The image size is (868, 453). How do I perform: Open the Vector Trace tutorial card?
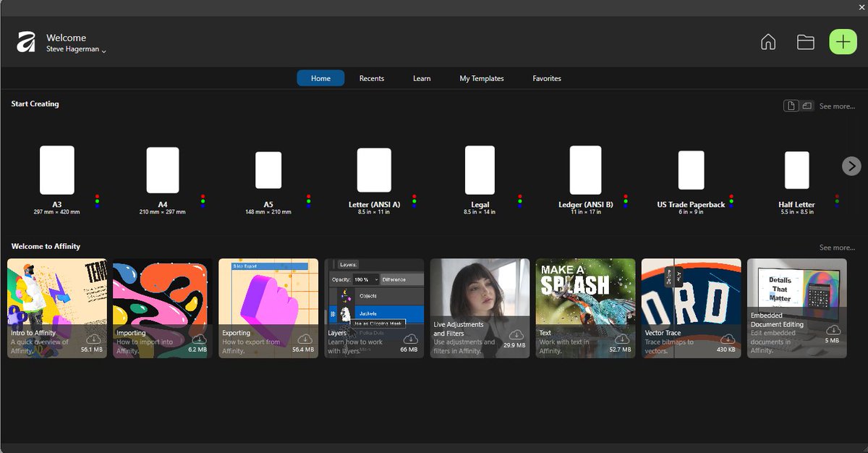(692, 308)
